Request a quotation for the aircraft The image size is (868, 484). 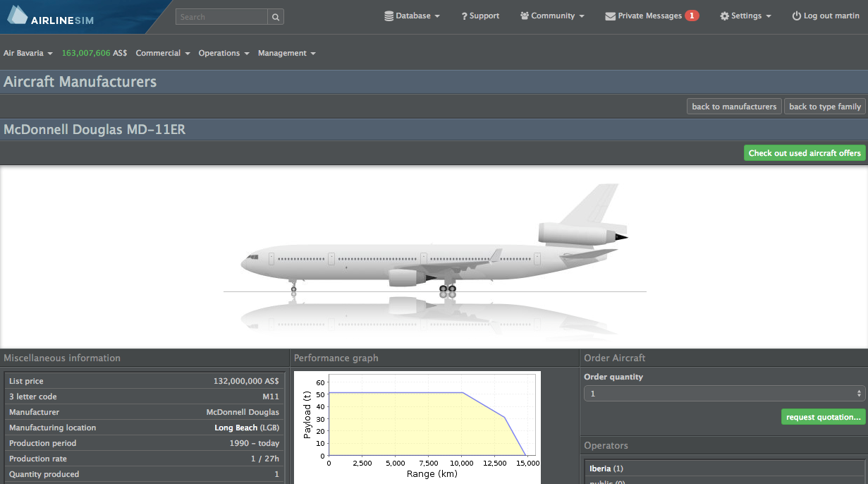[x=822, y=416]
